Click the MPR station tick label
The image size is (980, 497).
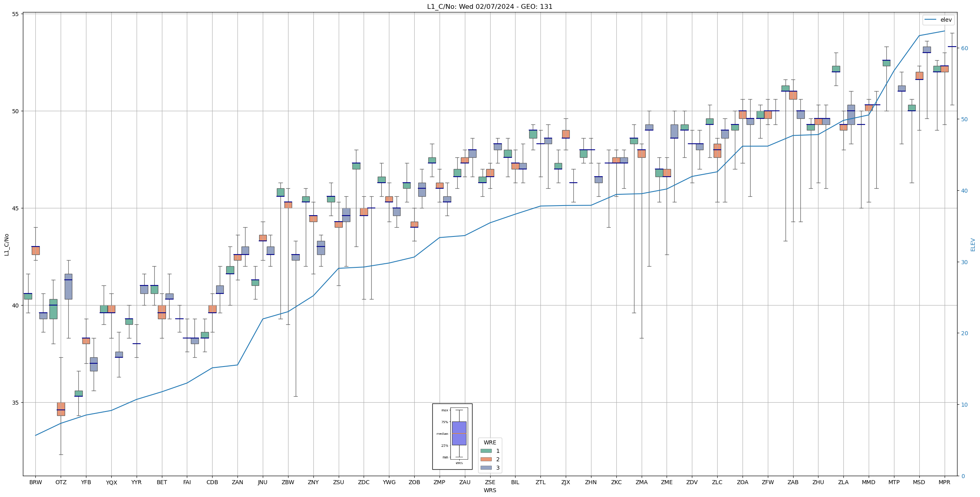pyautogui.click(x=944, y=482)
